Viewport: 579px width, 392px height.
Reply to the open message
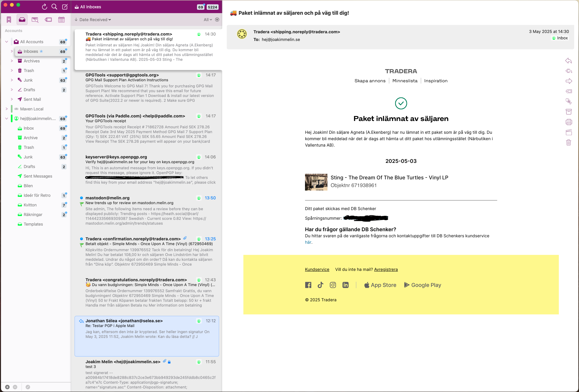(x=569, y=61)
